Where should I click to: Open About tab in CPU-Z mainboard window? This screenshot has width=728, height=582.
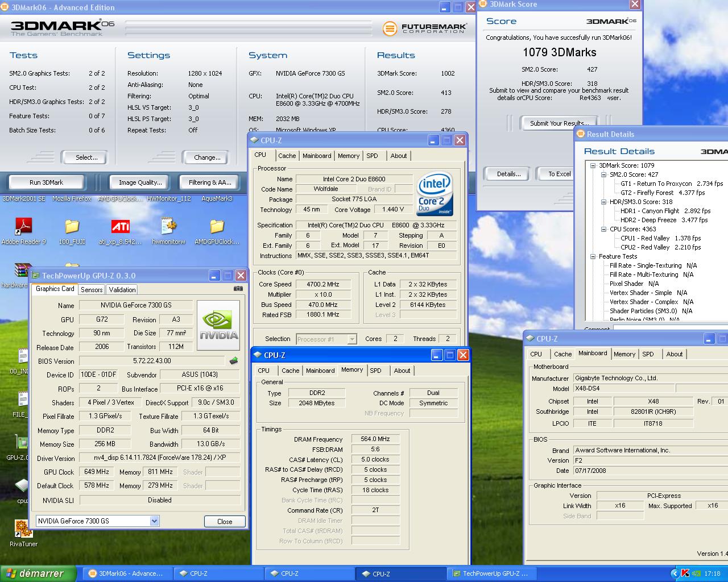pyautogui.click(x=675, y=354)
